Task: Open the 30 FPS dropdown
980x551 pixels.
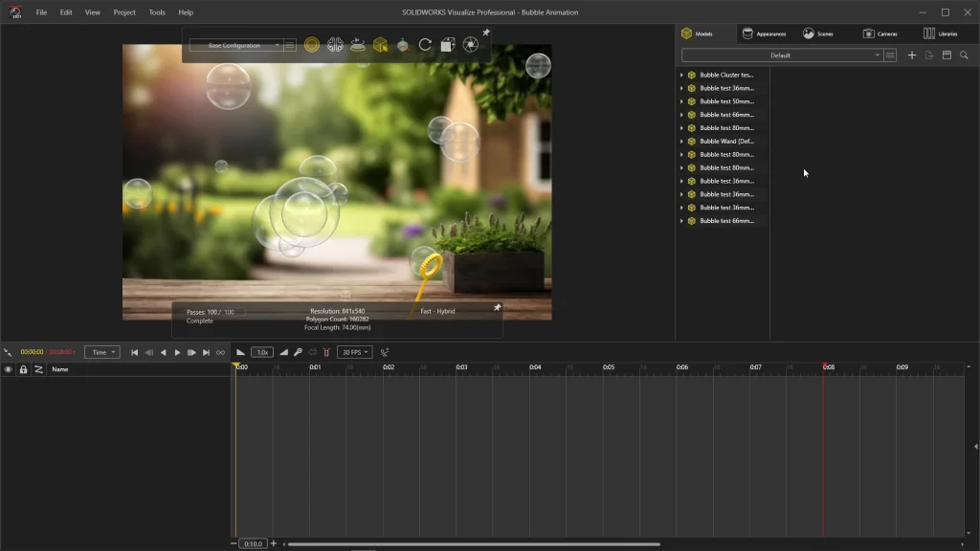Action: (354, 353)
